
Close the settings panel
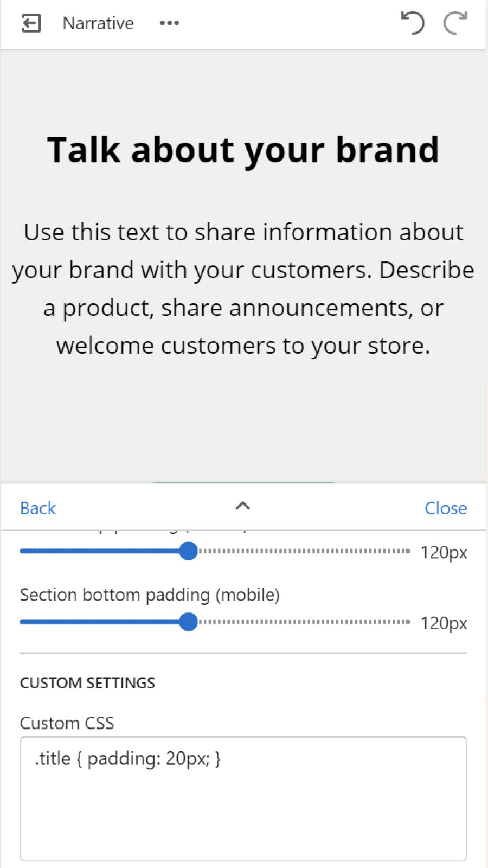pos(445,508)
